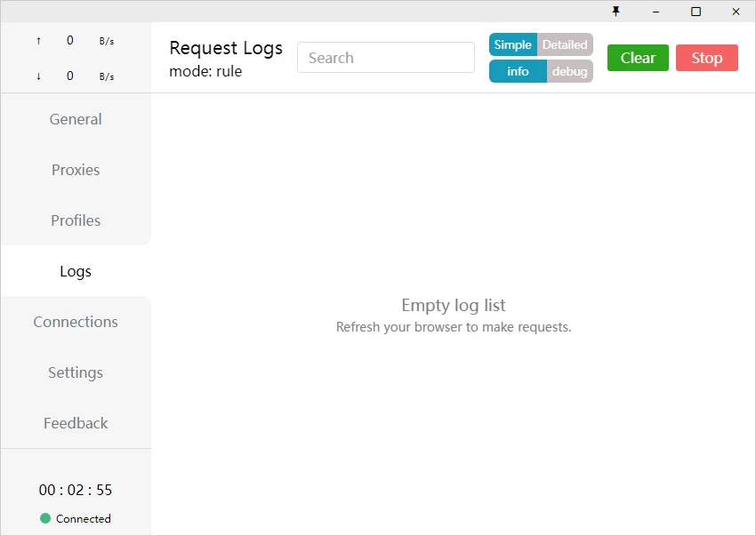Click the download speed arrow indicator
The image size is (756, 536).
coord(38,76)
